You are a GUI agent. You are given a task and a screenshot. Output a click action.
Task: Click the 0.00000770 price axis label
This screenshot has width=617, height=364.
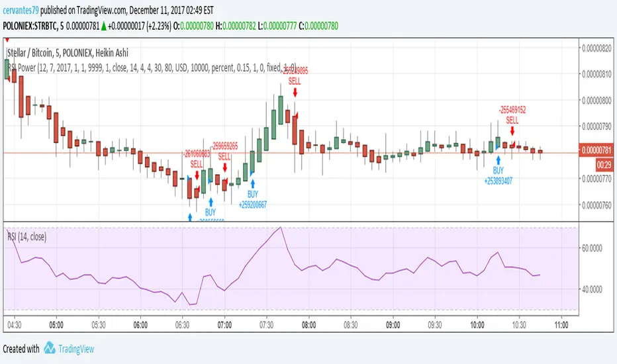coord(596,179)
